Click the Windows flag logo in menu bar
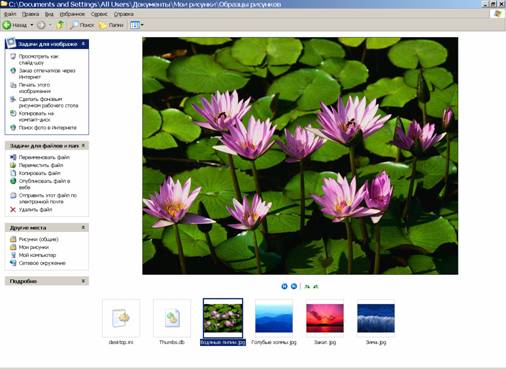506x369 pixels. click(497, 14)
